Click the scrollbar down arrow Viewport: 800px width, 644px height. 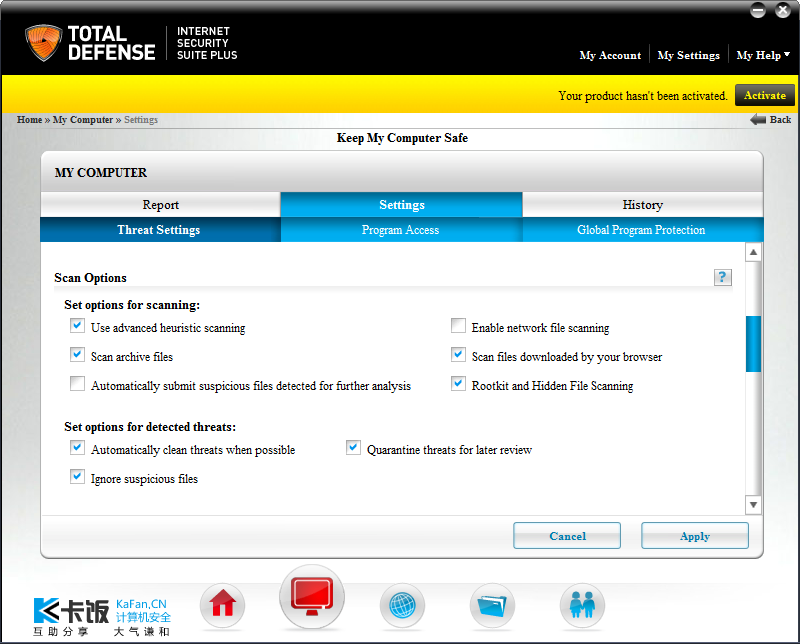click(x=753, y=505)
